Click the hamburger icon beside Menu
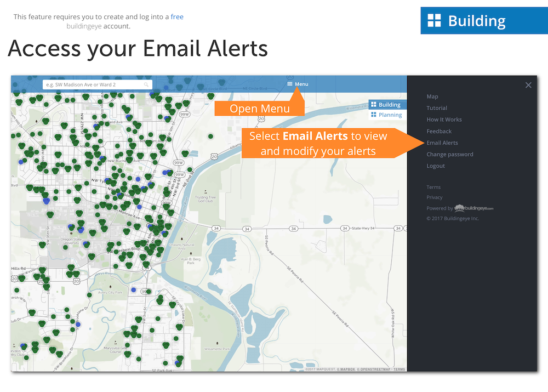Image resolution: width=548 pixels, height=392 pixels. (290, 84)
